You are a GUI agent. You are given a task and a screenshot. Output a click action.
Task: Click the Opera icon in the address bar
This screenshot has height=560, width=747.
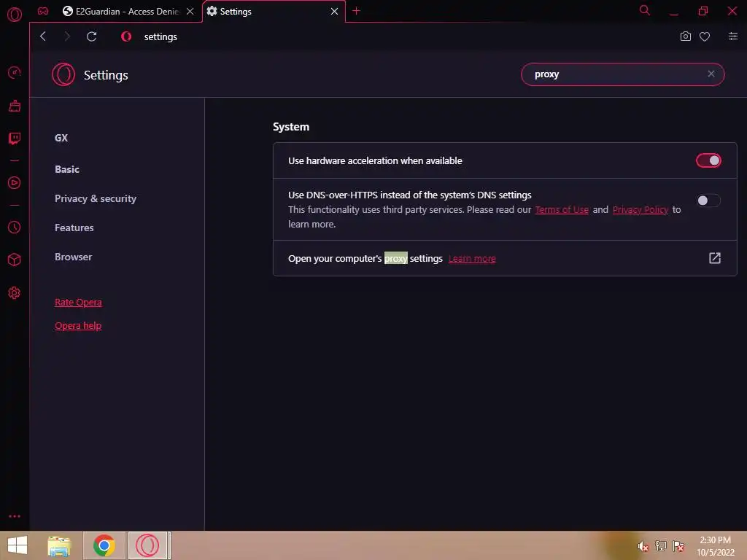126,36
